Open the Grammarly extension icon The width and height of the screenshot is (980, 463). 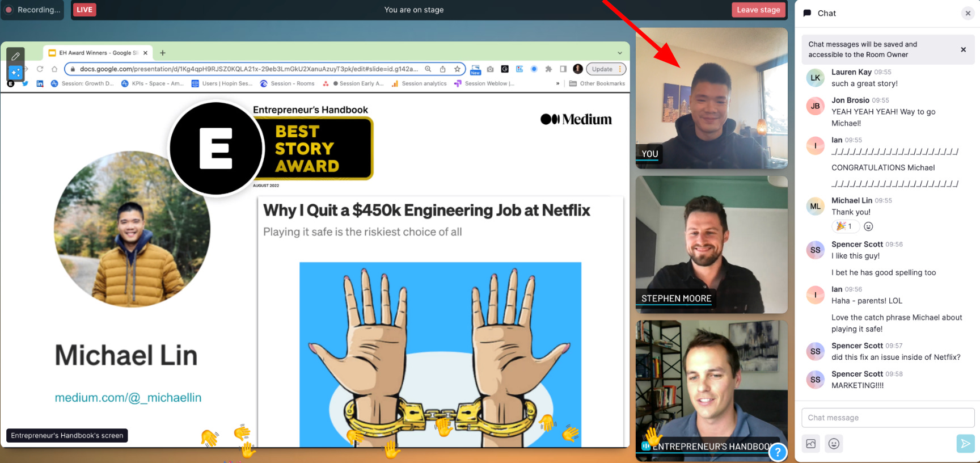(x=505, y=69)
